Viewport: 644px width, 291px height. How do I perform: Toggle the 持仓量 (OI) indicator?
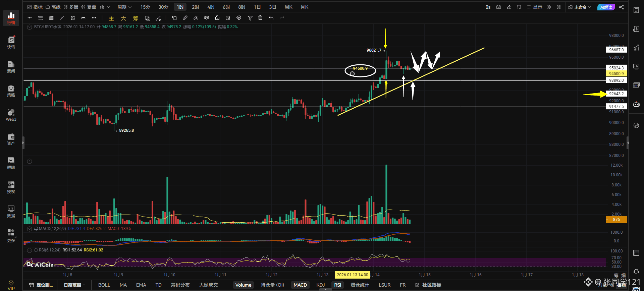click(x=272, y=285)
